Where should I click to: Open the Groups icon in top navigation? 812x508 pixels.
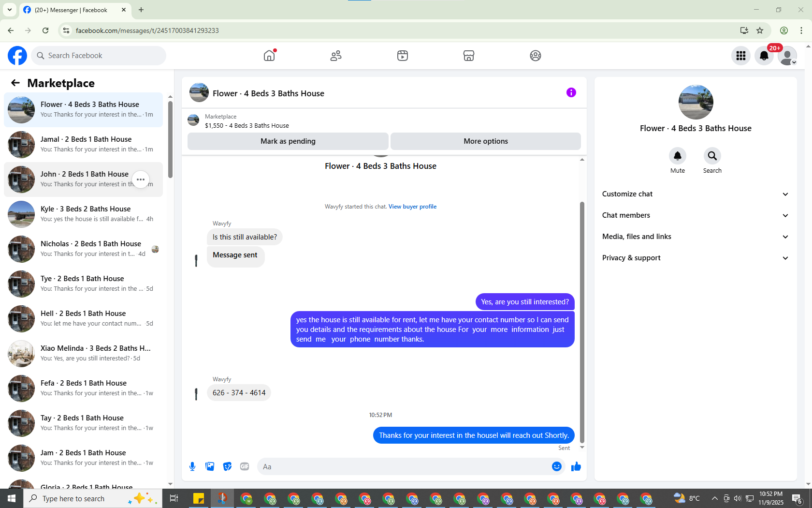point(536,56)
